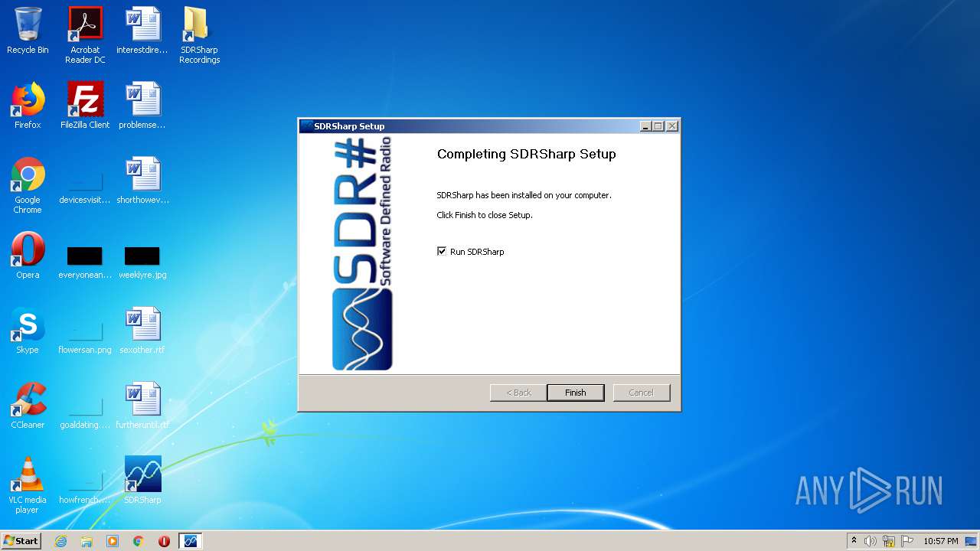Open the Recycle Bin desktop icon
Viewport: 980px width, 551px height.
point(28,31)
